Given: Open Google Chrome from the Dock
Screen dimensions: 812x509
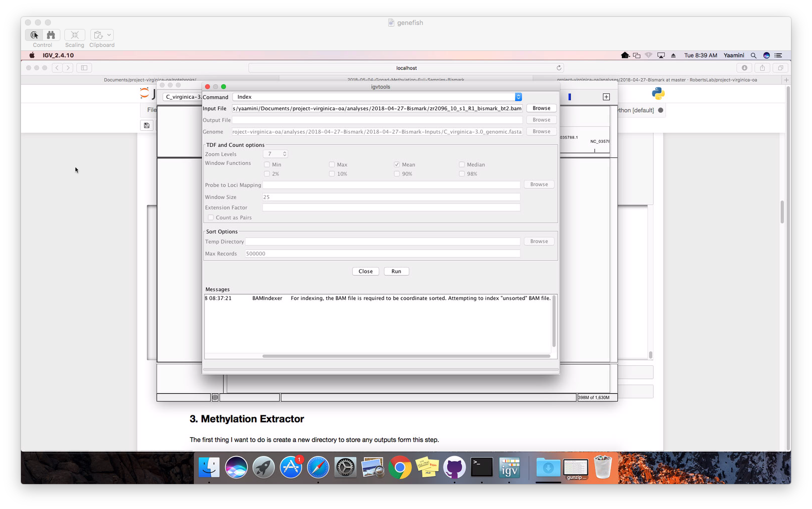Looking at the screenshot, I should coord(400,468).
